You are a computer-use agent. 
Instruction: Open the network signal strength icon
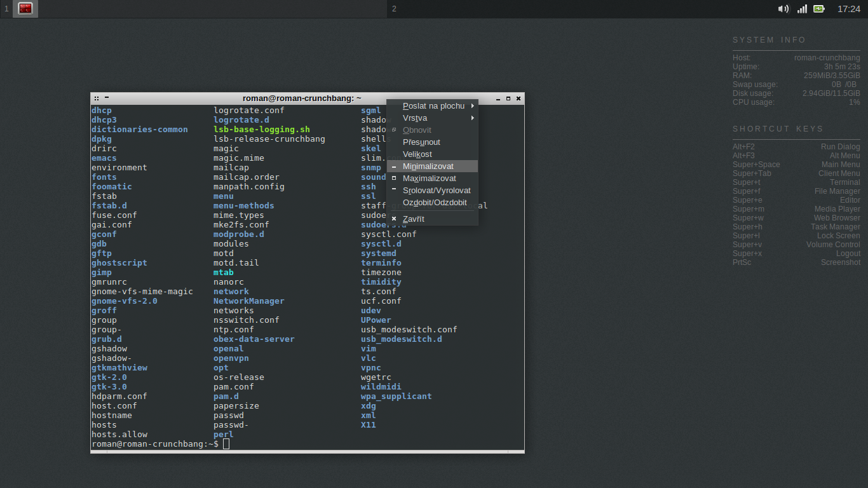tap(802, 9)
